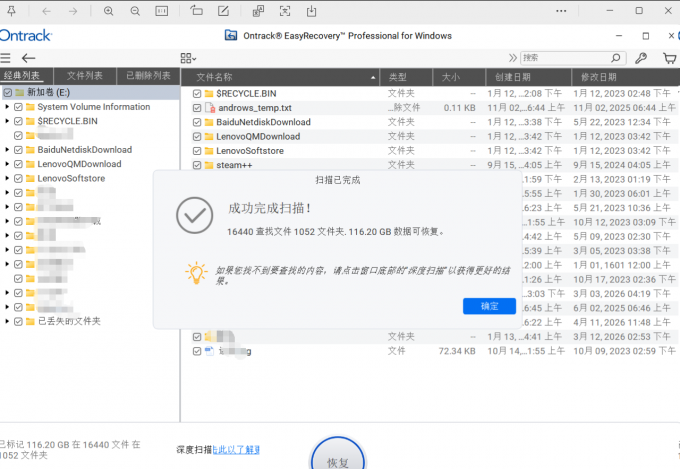
Task: Expand the 已丢失的文件夹 tree node
Action: click(7, 321)
